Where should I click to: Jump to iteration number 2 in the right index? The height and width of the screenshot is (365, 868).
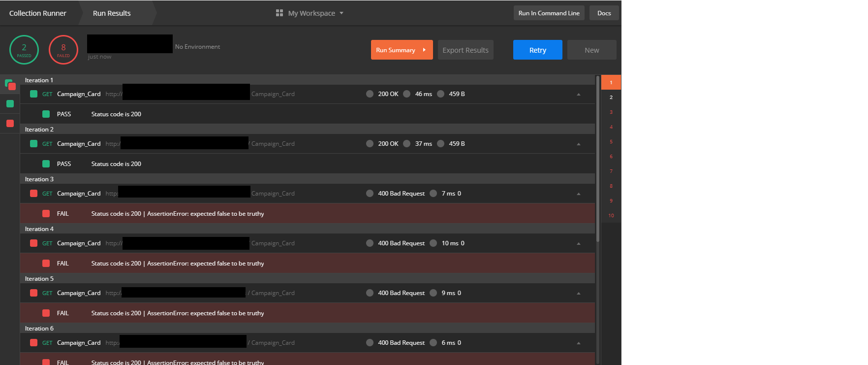click(611, 97)
